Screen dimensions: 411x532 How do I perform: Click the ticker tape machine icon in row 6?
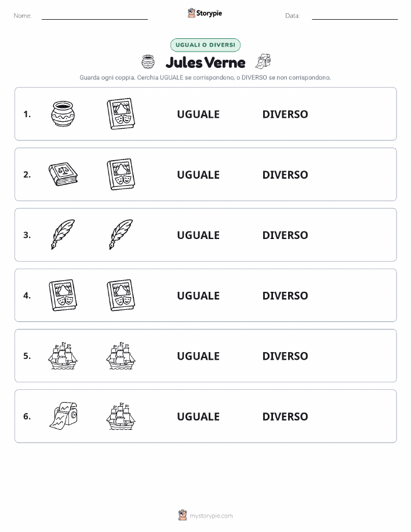click(x=63, y=416)
